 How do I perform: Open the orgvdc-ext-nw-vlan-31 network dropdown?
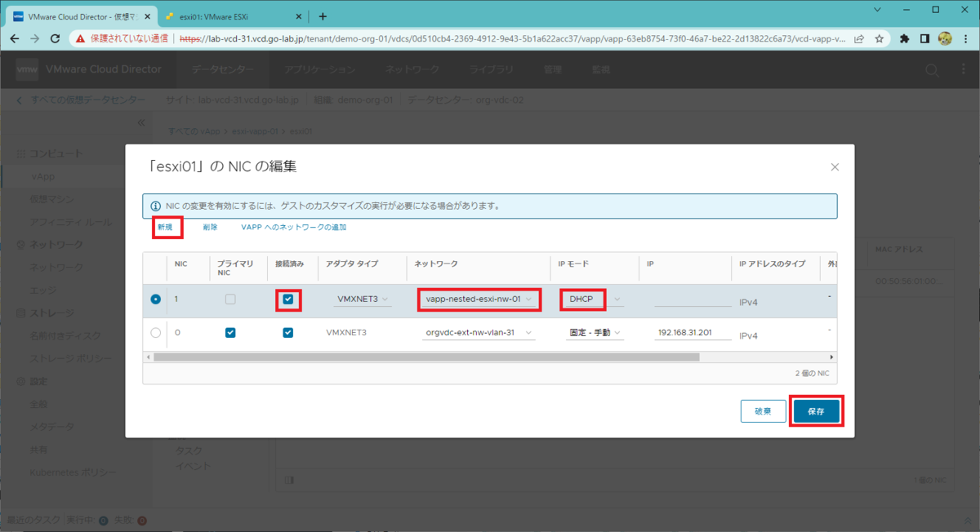point(479,332)
